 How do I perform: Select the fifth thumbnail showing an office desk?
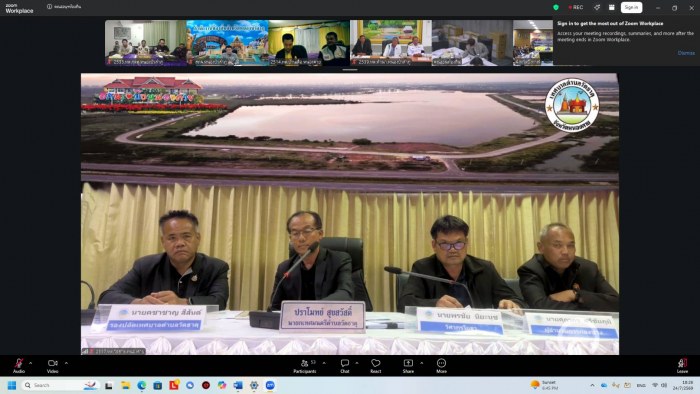pos(472,43)
